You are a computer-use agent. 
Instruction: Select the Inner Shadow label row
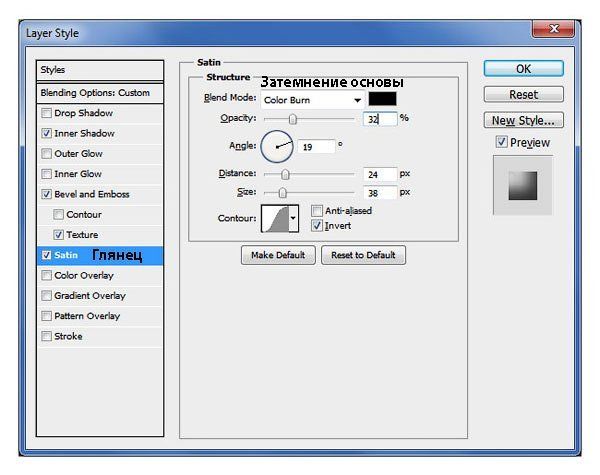coord(100,134)
